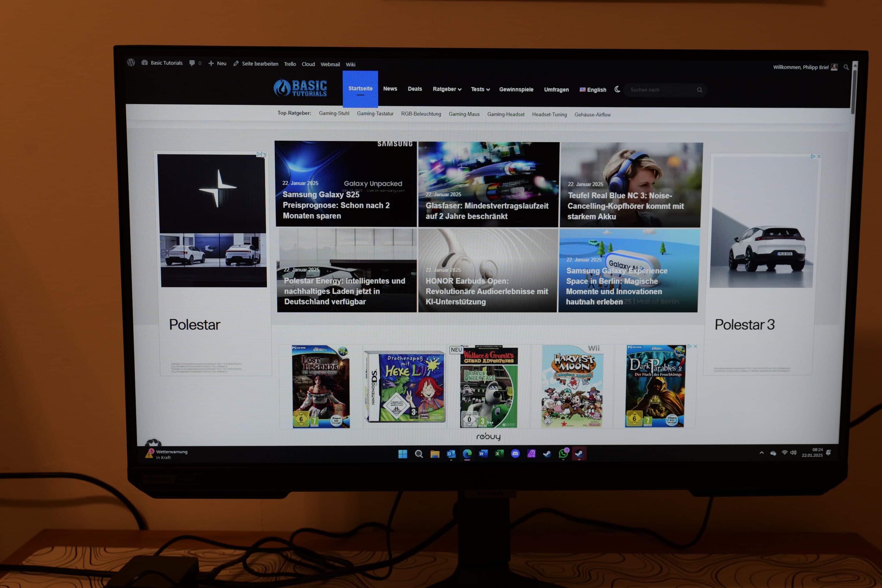Close the left Polestar ad
The height and width of the screenshot is (588, 882).
click(265, 155)
